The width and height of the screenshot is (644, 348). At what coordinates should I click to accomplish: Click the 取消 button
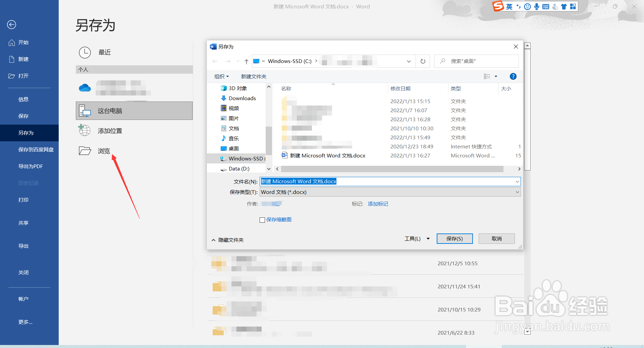coord(497,239)
